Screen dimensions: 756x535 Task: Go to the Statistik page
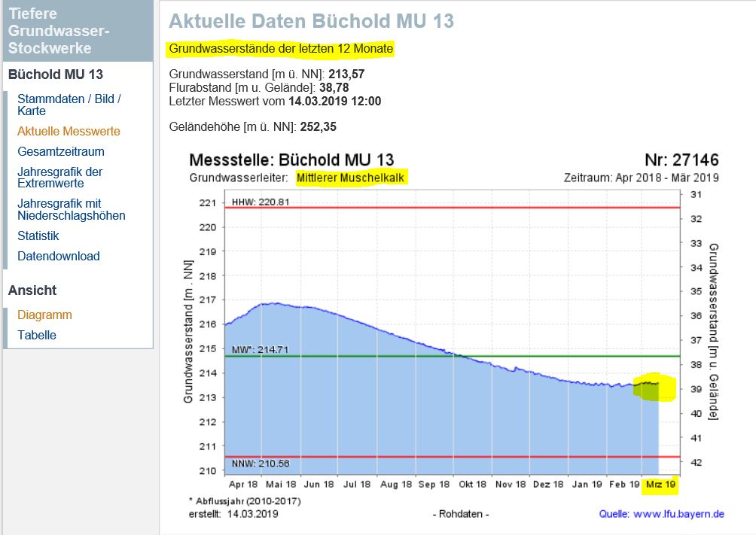point(38,236)
